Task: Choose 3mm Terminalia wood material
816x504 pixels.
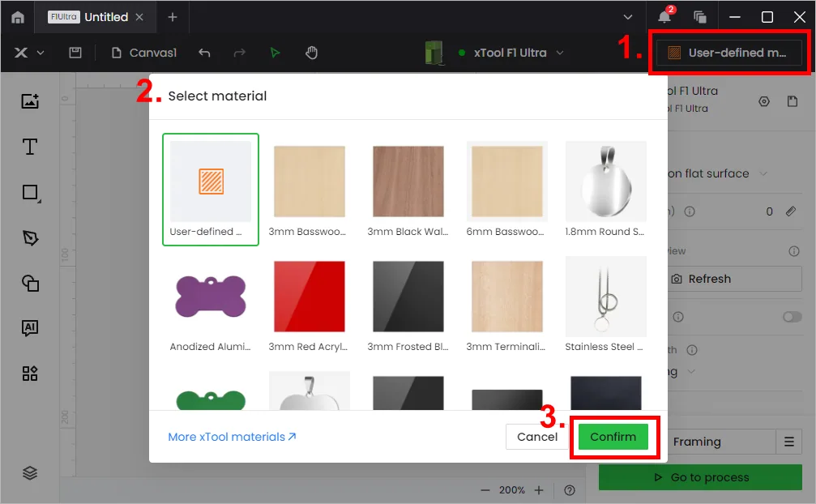Action: point(507,305)
